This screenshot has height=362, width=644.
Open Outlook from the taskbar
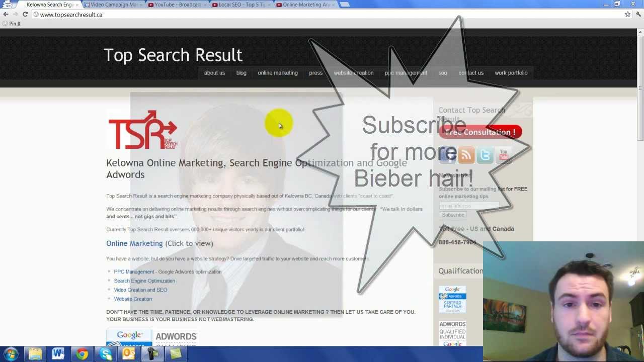(129, 354)
